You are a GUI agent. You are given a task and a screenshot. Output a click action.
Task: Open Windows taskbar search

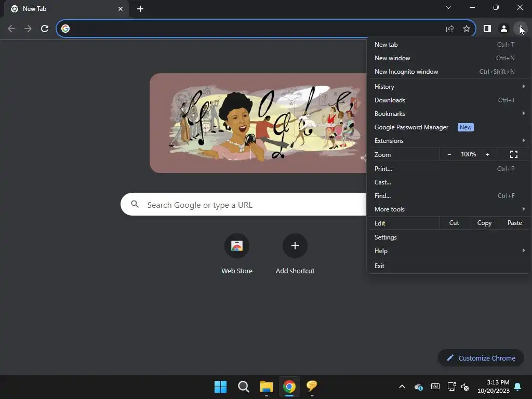244,387
